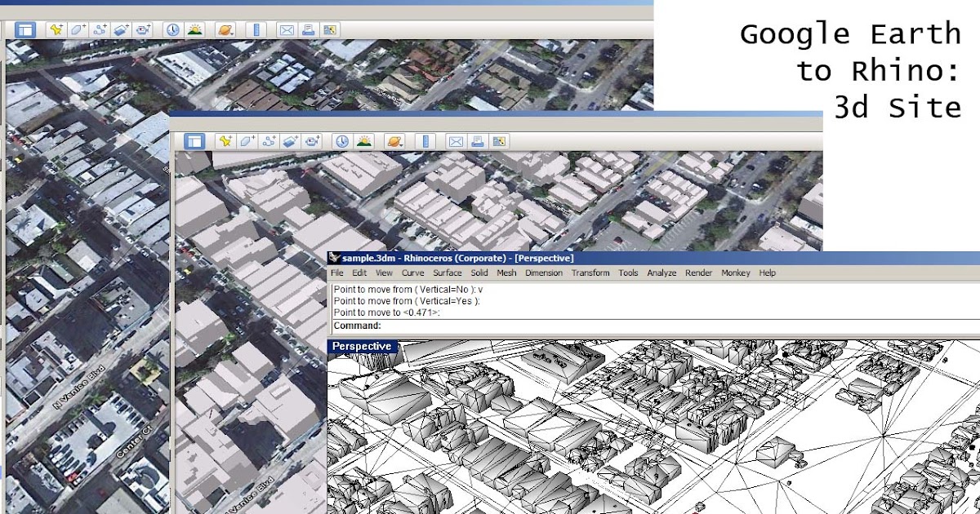Open the Help menu in Rhinoceros
980x514 pixels.
[768, 273]
